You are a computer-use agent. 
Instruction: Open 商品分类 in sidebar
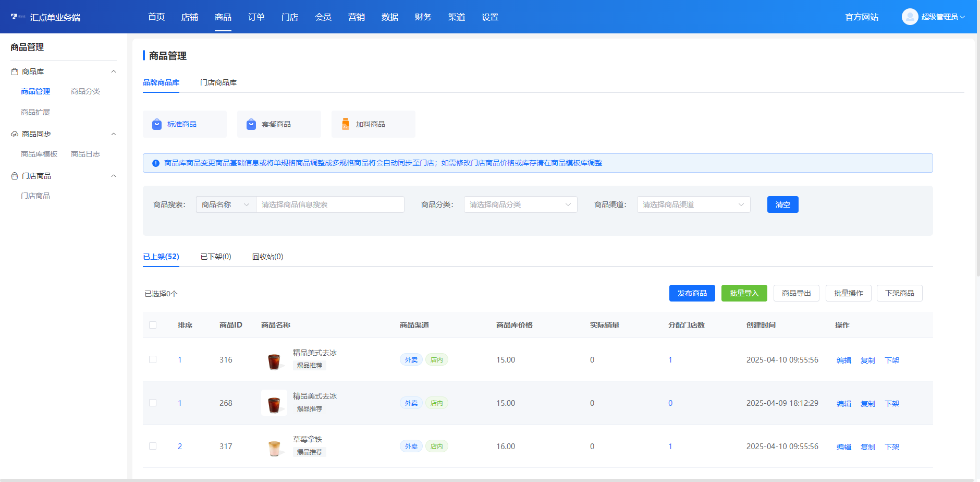pos(85,91)
